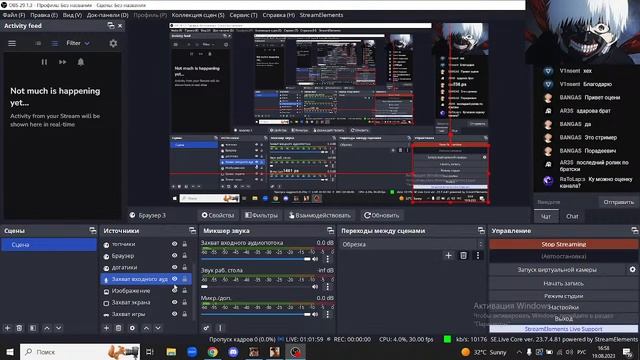Undock the Источники panel
Viewport: 640px width, 360px height.
click(x=192, y=231)
